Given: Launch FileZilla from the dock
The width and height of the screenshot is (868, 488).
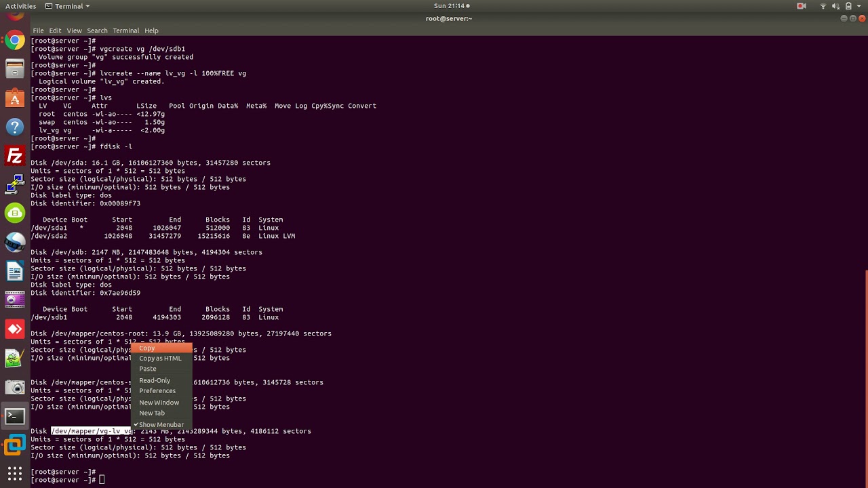Looking at the screenshot, I should [14, 155].
